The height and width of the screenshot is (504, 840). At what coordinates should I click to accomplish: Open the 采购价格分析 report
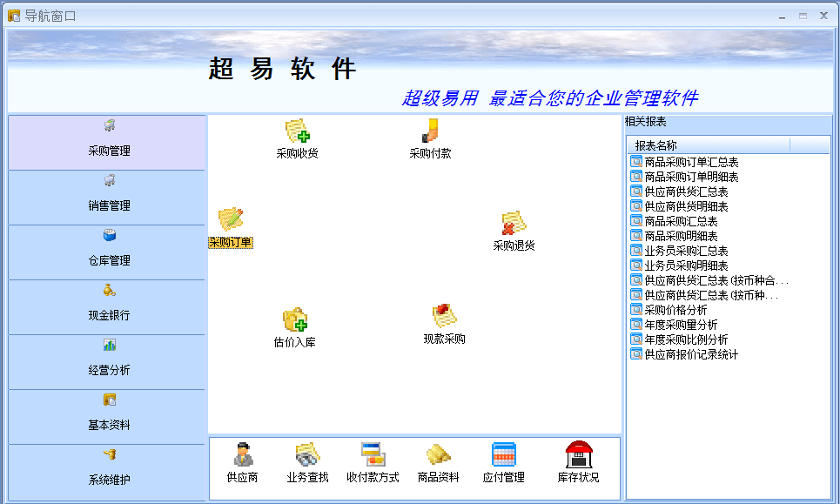pos(675,310)
